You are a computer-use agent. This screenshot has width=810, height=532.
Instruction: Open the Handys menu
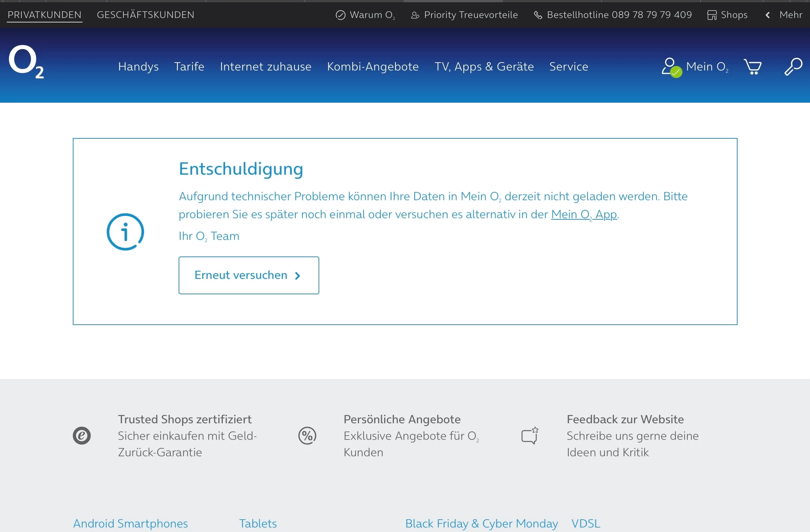click(138, 67)
